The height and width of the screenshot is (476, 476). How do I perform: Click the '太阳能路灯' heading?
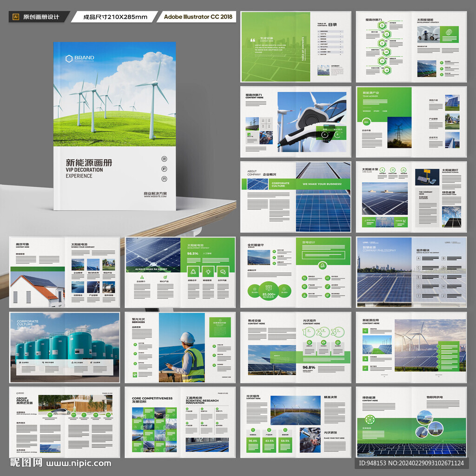pos(450,171)
